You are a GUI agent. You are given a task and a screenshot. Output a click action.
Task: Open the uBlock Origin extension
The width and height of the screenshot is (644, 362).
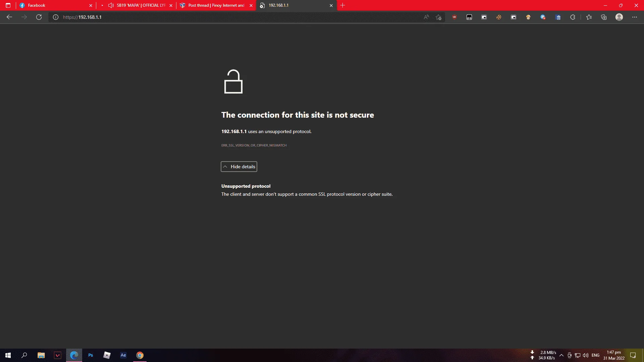(454, 17)
